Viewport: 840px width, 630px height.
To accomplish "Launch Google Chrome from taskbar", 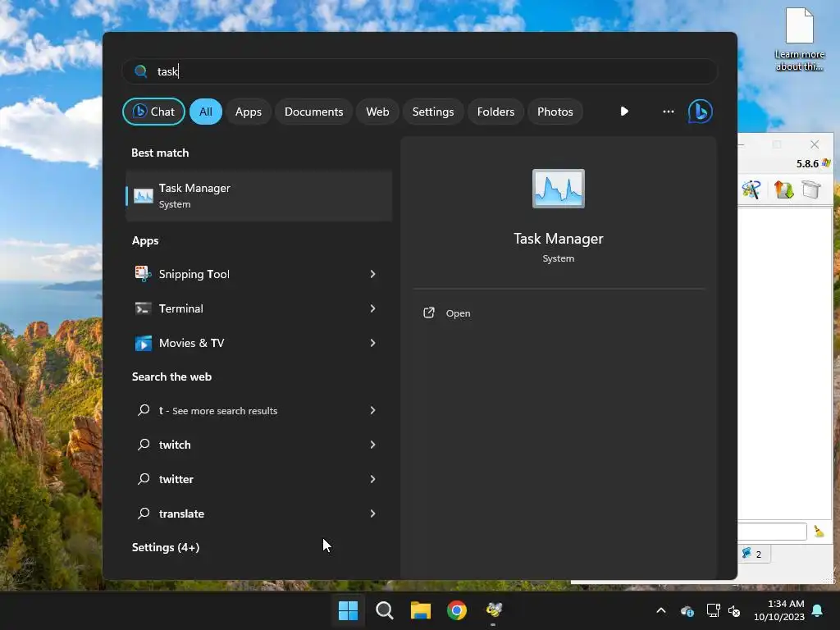I will coord(457,610).
